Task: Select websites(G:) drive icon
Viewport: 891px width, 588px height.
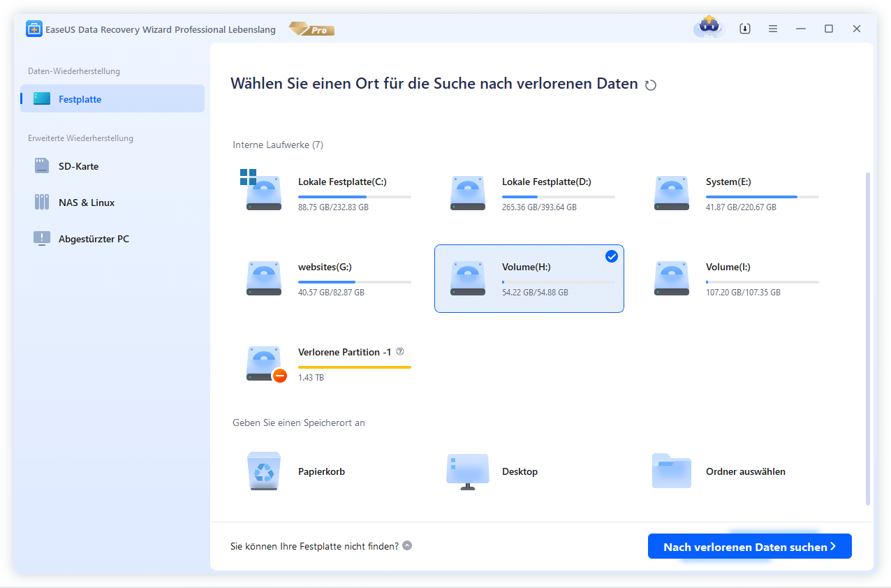Action: tap(264, 279)
